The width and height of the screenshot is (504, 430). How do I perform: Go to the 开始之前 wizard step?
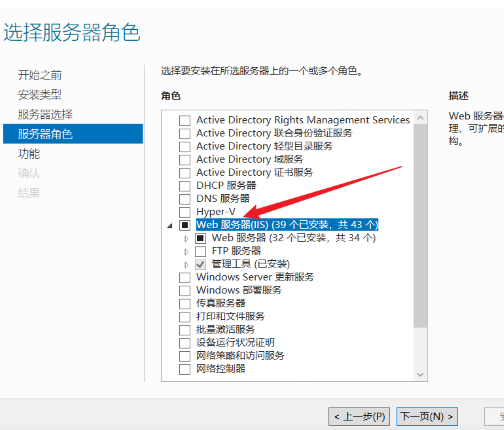40,75
